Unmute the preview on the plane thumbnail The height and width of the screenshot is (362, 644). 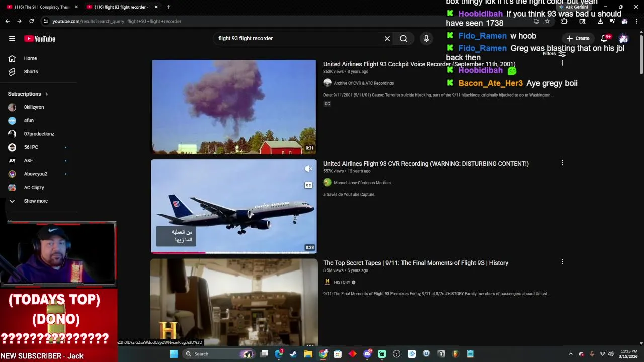[x=308, y=169]
